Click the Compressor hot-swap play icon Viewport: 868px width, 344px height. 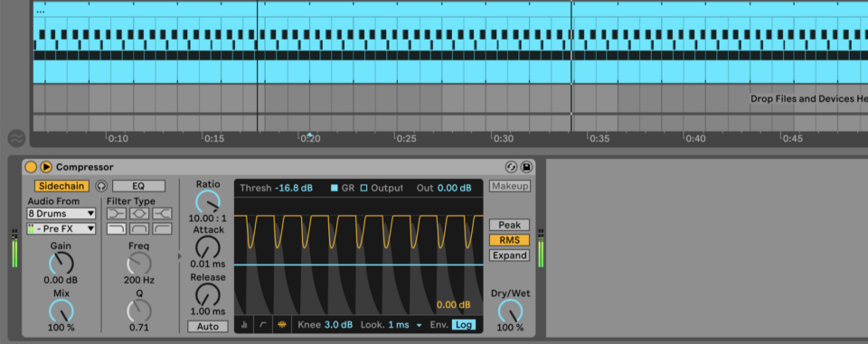[x=46, y=167]
